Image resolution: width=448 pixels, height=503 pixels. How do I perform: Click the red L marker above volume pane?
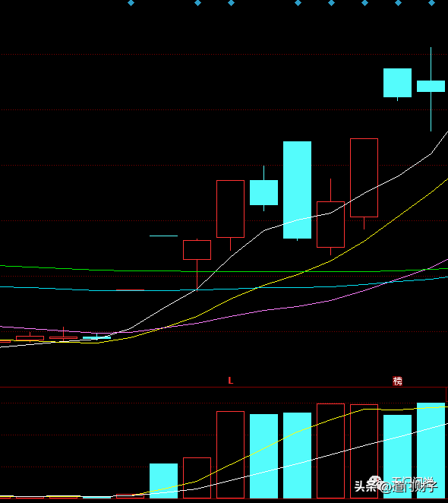[x=230, y=381]
